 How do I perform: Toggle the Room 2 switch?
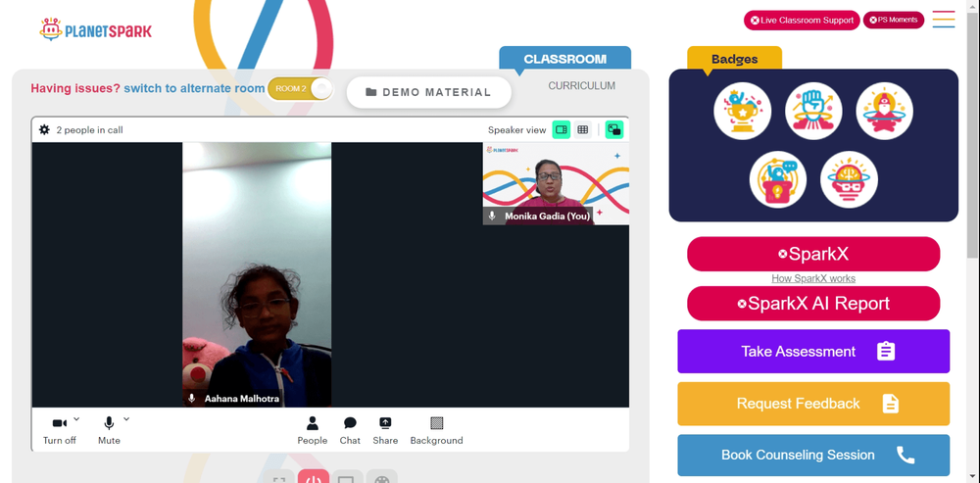301,89
